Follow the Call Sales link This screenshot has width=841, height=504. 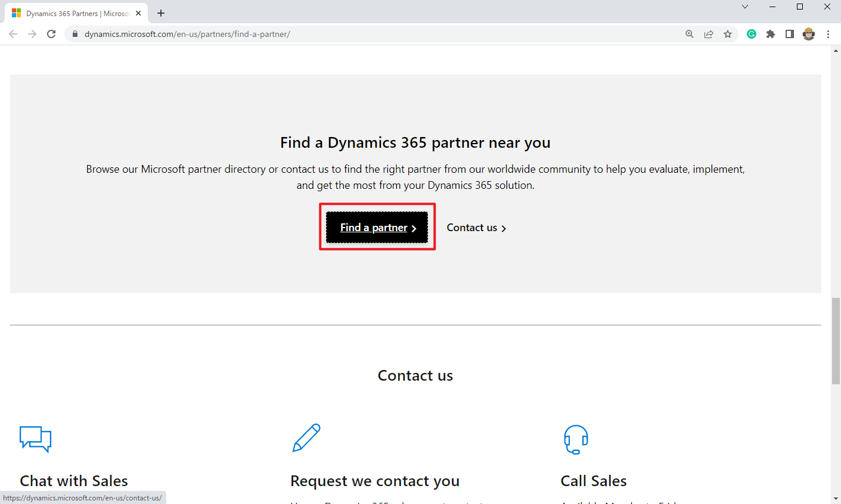[x=593, y=480]
